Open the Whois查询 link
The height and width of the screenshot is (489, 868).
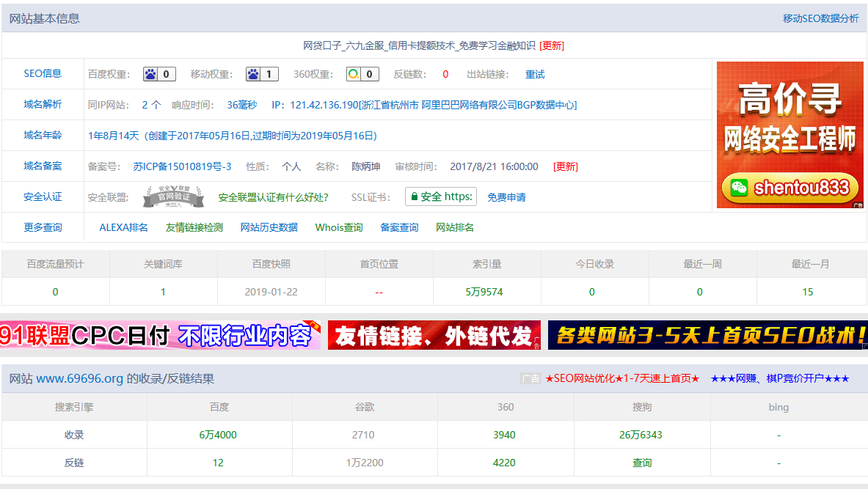339,227
